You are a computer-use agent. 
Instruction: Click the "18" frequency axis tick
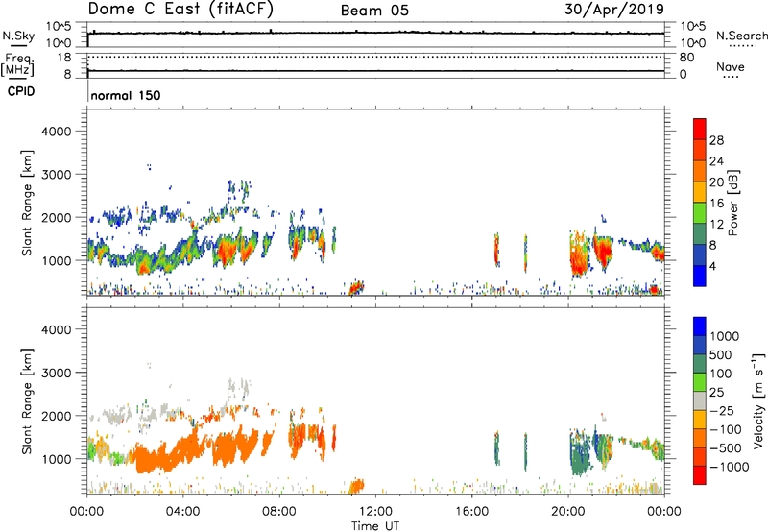[x=64, y=58]
